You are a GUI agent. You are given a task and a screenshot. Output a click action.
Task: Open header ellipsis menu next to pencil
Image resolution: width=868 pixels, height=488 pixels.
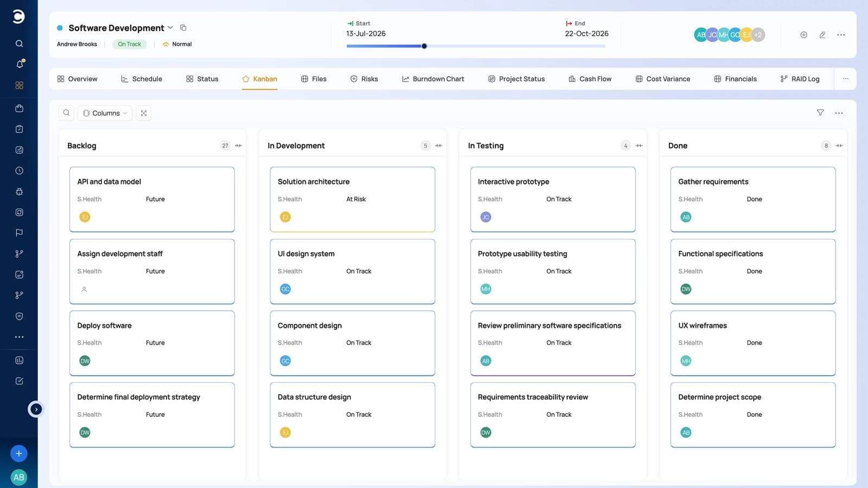tap(841, 35)
